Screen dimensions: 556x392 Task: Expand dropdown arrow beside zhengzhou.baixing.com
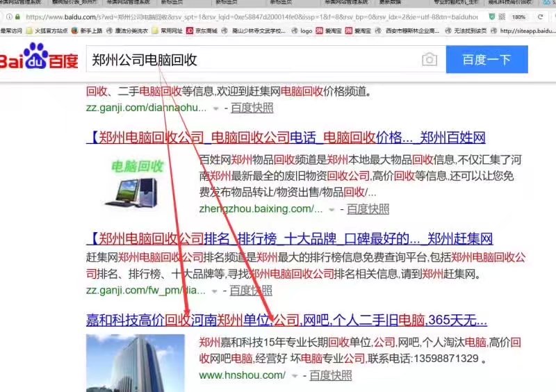click(x=332, y=209)
